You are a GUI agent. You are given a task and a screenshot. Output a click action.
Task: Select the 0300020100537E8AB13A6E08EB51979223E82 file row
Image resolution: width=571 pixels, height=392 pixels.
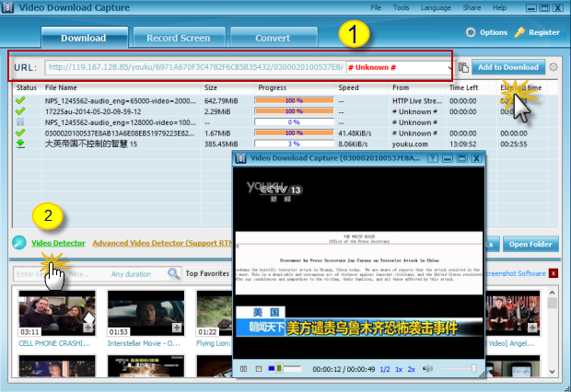(x=285, y=133)
